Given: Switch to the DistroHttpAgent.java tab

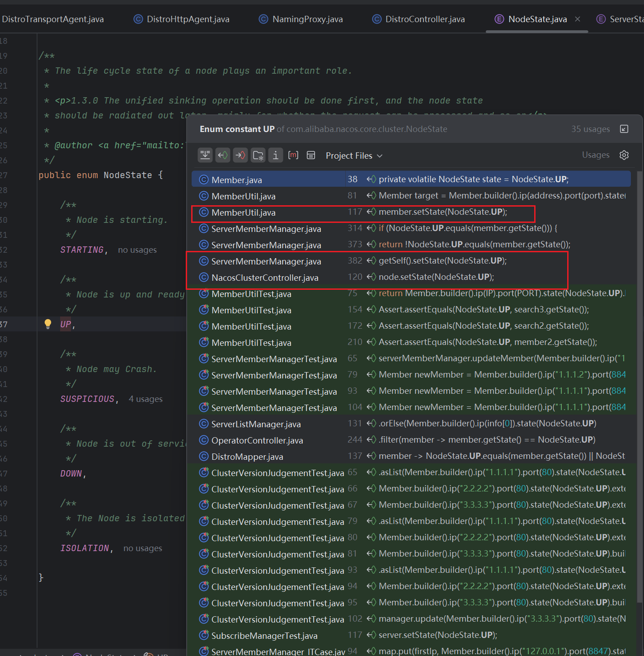Looking at the screenshot, I should [x=188, y=19].
